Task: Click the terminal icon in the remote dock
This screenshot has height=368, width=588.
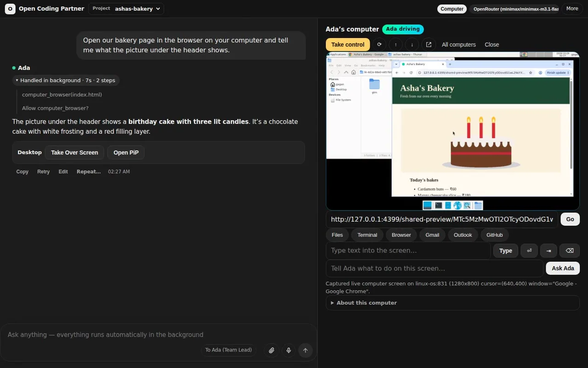Action: click(438, 206)
